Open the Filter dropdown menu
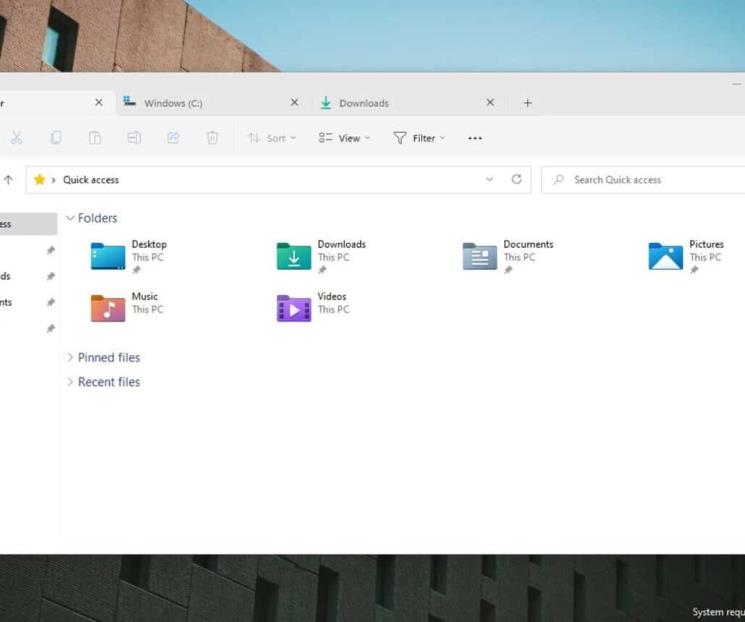 [x=419, y=138]
